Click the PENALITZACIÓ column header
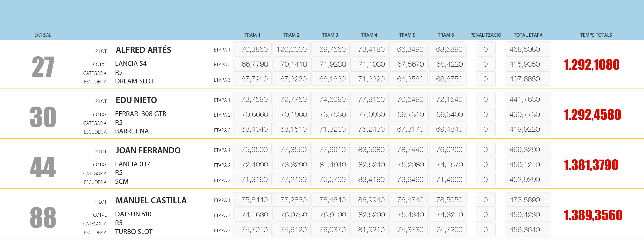 [x=486, y=35]
